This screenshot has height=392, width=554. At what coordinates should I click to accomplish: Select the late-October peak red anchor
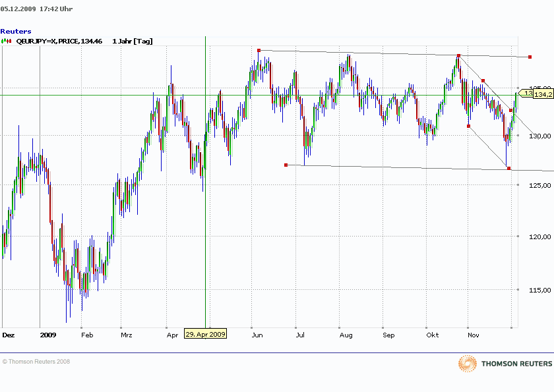click(458, 56)
